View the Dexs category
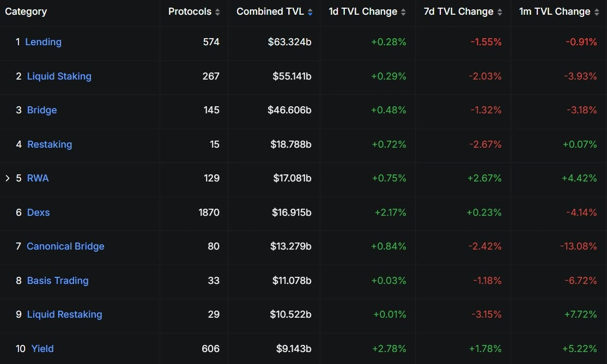Image resolution: width=607 pixels, height=364 pixels. click(38, 213)
